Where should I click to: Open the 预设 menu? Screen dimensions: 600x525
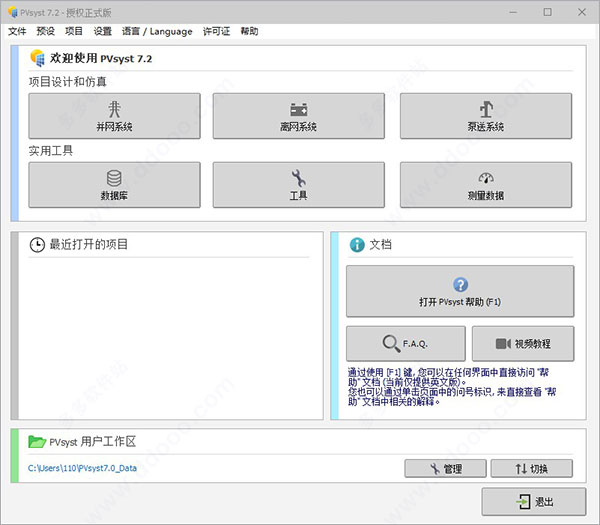[x=46, y=31]
